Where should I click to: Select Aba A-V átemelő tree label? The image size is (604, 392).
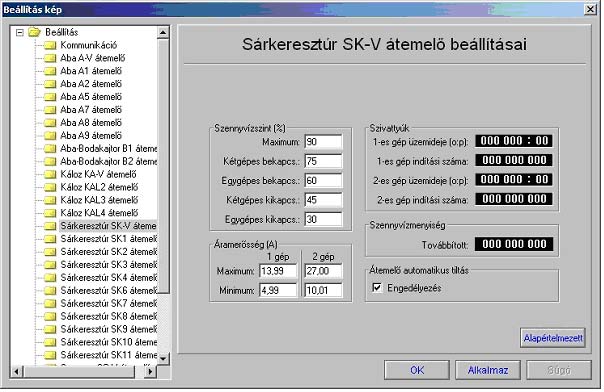click(92, 58)
